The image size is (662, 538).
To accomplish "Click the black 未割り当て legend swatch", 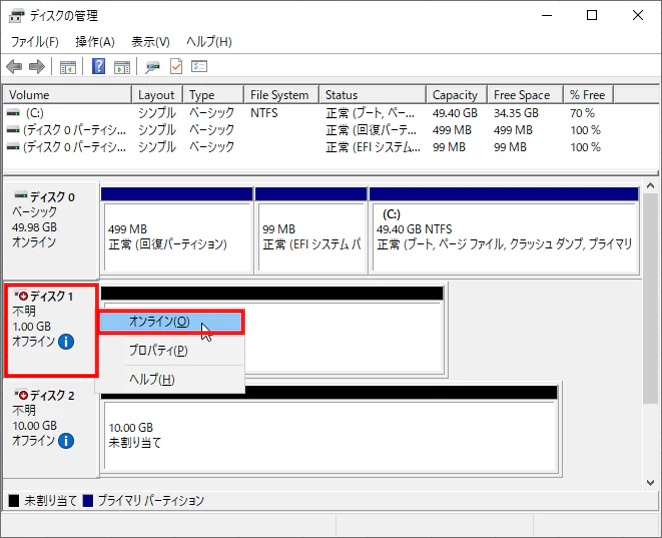I will (14, 501).
